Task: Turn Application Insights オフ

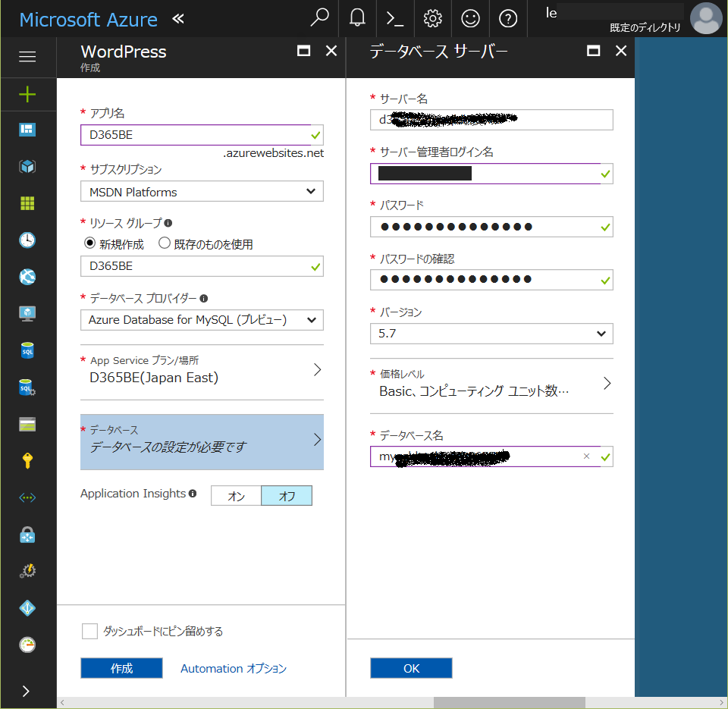Action: [287, 495]
